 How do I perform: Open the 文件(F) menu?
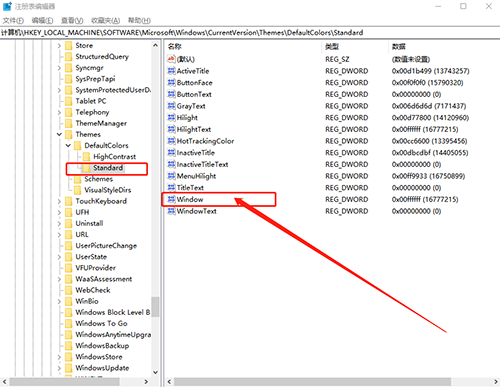click(x=13, y=21)
